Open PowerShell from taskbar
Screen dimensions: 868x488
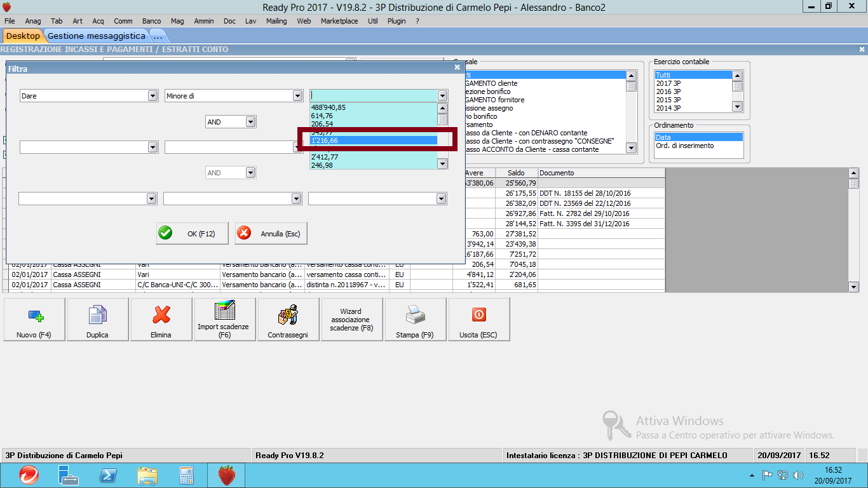[x=107, y=475]
